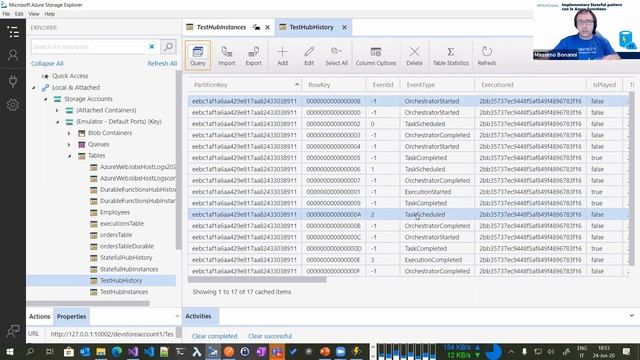
Task: Open the Account management sidebar icon
Action: point(13,55)
